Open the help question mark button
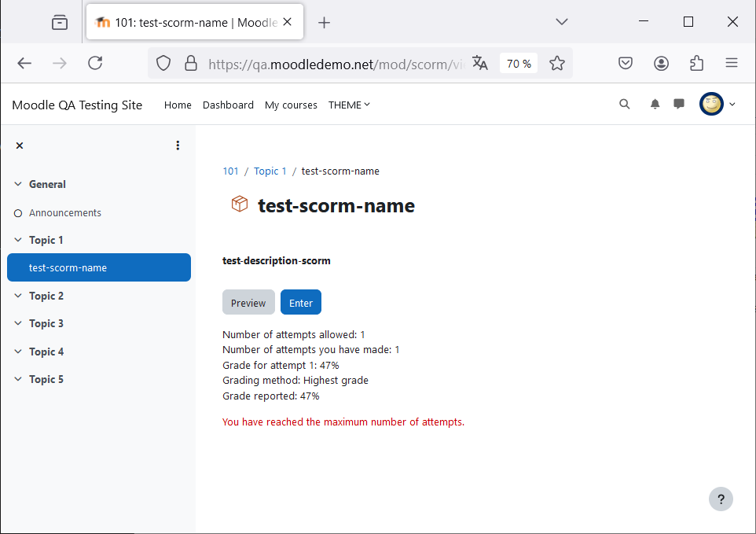Viewport: 756px width, 534px height. (x=721, y=499)
